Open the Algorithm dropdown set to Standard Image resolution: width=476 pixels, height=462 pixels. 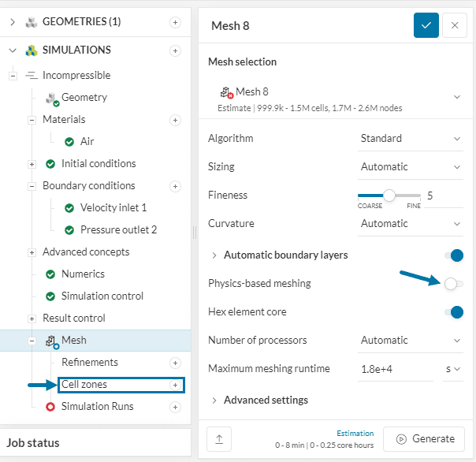pyautogui.click(x=410, y=139)
